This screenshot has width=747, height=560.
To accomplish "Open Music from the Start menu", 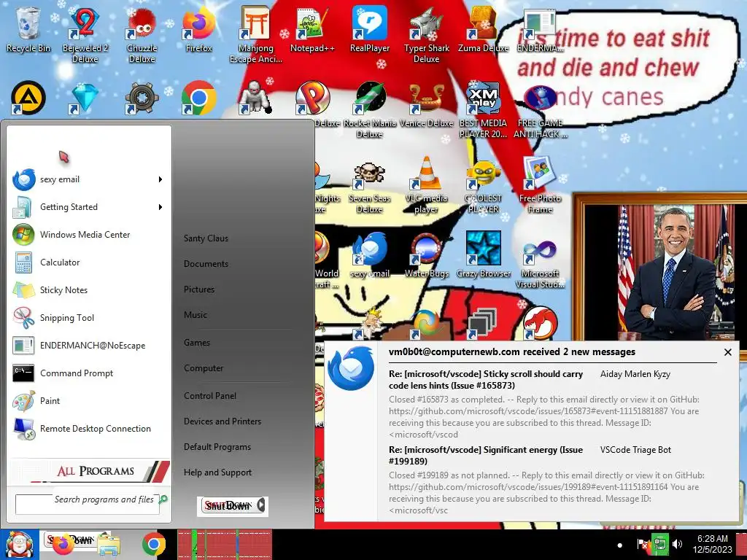I will [196, 315].
